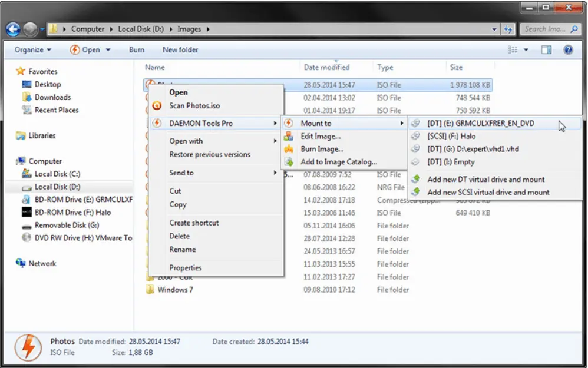
Task: Toggle the preview pane button
Action: (x=546, y=50)
